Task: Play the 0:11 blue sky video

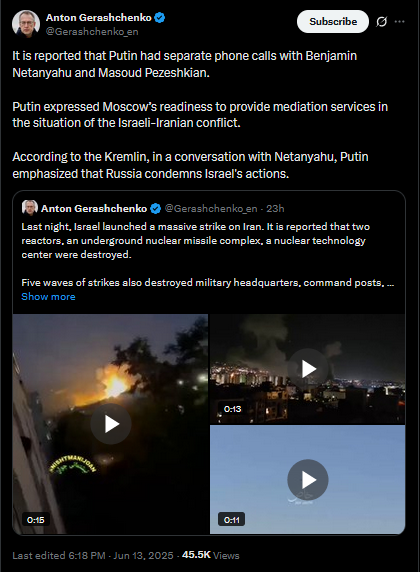Action: pyautogui.click(x=308, y=480)
